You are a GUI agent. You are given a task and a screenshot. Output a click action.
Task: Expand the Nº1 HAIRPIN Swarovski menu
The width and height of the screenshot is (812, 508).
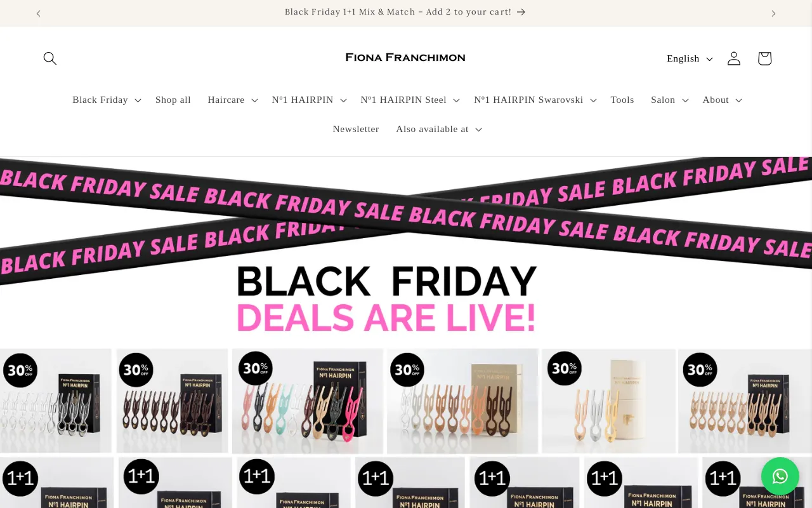tap(535, 100)
